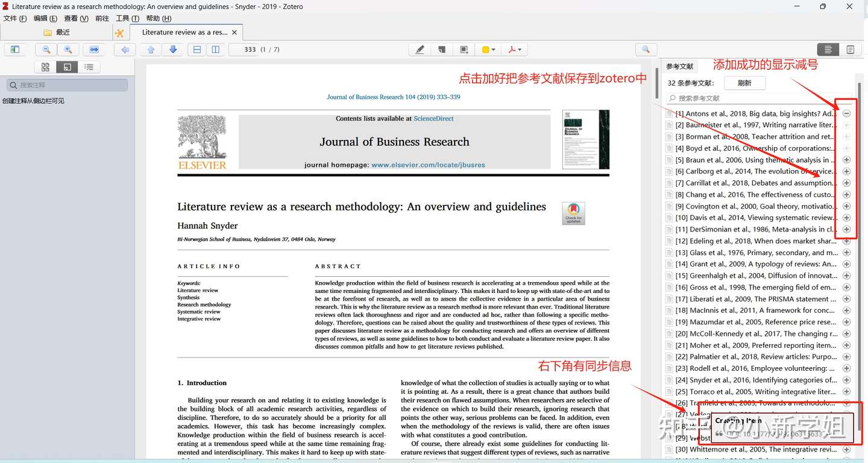This screenshot has height=463, width=868.
Task: Show outline view in left sidebar
Action: coord(89,67)
